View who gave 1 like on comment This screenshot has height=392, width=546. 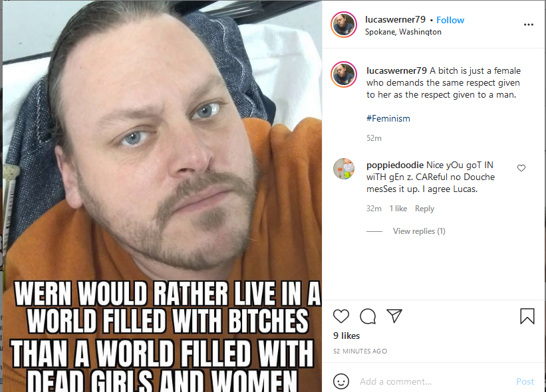click(x=398, y=209)
